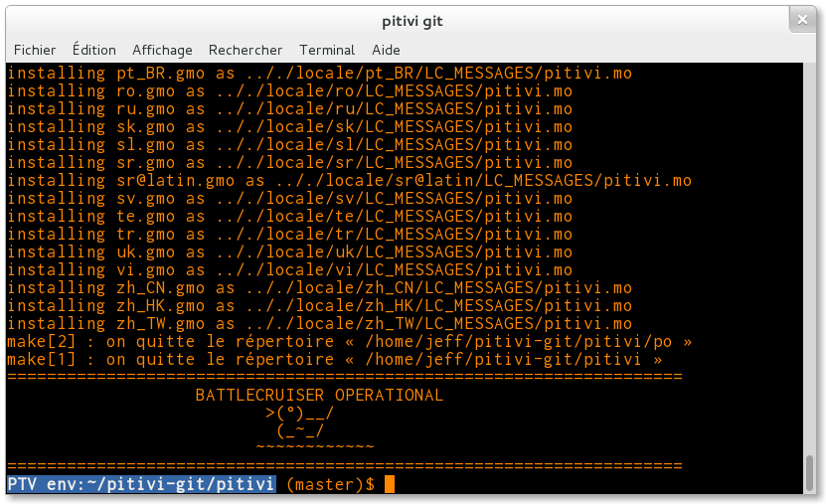Click the line installing sk.gmo
The image size is (826, 504).
pyautogui.click(x=289, y=127)
